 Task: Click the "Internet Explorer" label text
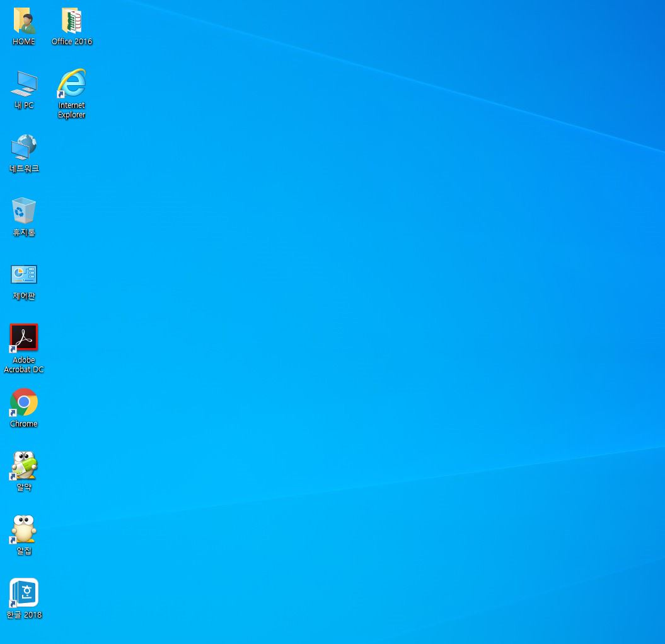(72, 110)
